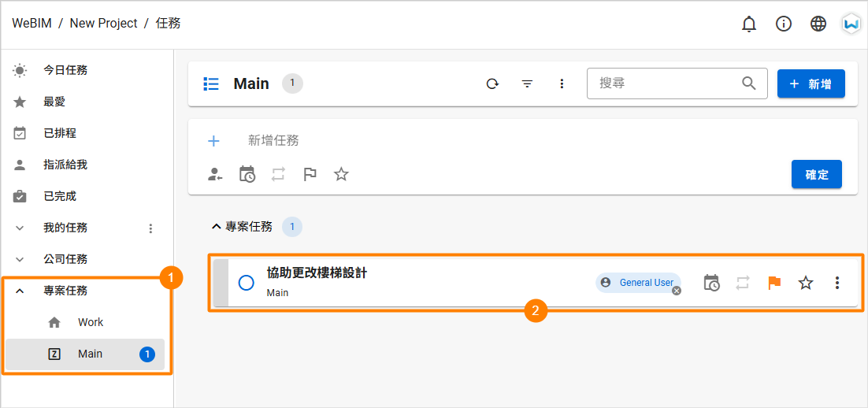Screen dimensions: 868x408
Task: Click the 搜尋 search field
Action: (677, 83)
